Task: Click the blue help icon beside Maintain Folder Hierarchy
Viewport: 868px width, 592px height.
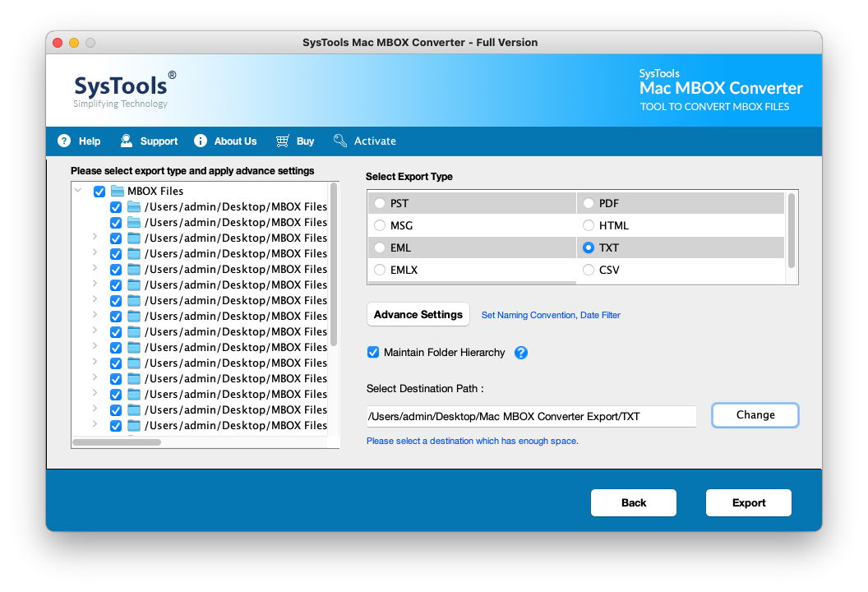Action: coord(521,353)
